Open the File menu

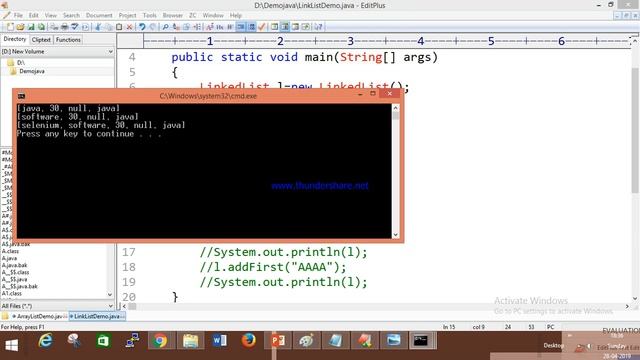18,16
